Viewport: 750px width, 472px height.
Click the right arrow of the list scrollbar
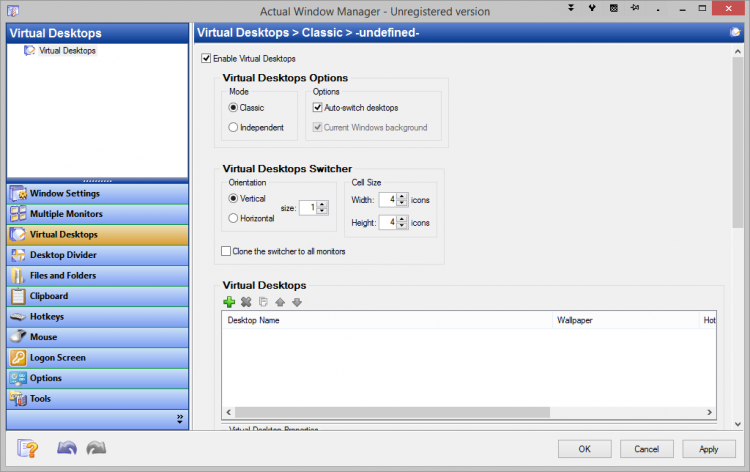(710, 412)
